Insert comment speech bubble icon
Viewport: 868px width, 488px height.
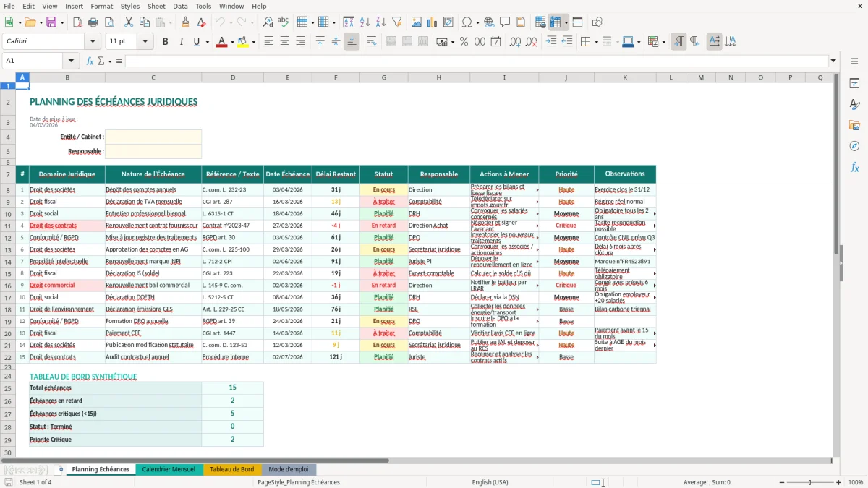[505, 22]
